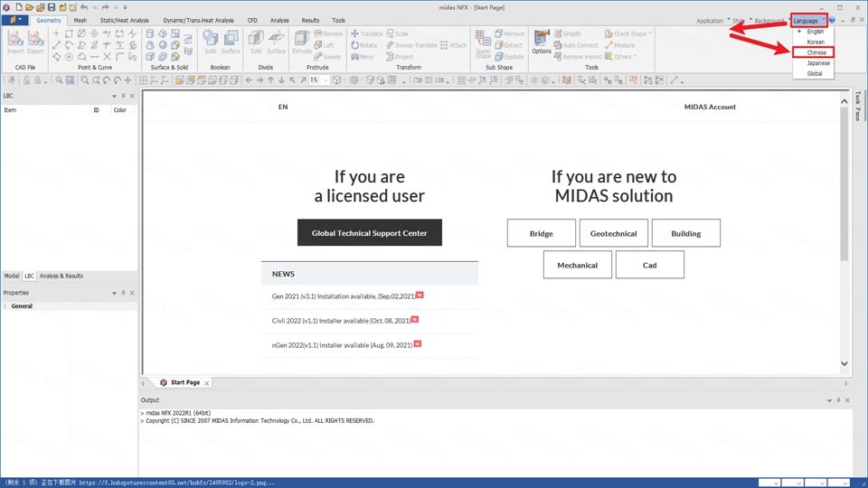The width and height of the screenshot is (868, 488).
Task: Click the Loft tool
Action: pyautogui.click(x=324, y=45)
